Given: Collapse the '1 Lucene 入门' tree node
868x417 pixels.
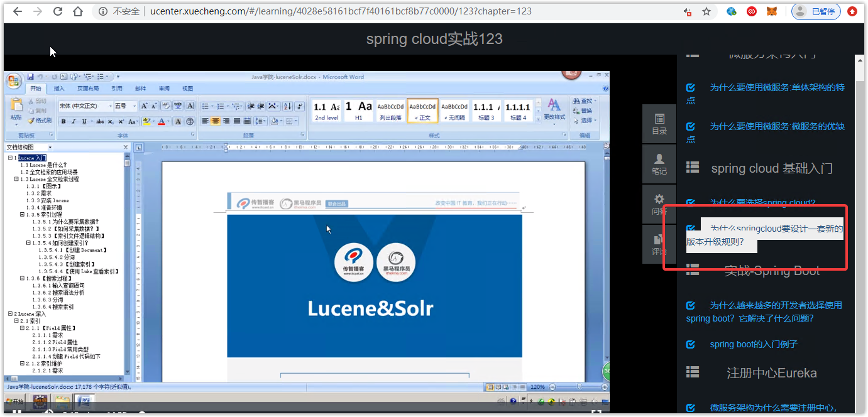Looking at the screenshot, I should coord(10,158).
